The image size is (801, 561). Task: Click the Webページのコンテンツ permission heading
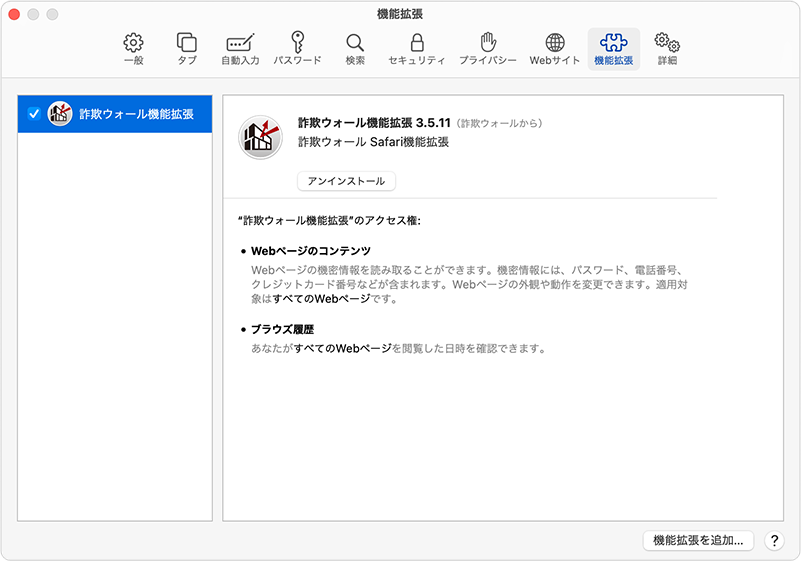click(311, 250)
